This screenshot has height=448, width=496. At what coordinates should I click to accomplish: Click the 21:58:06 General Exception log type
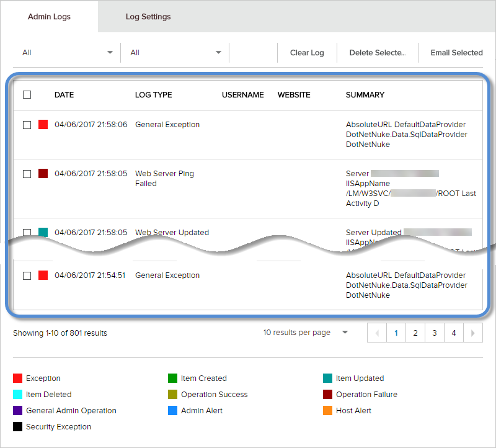(x=167, y=125)
